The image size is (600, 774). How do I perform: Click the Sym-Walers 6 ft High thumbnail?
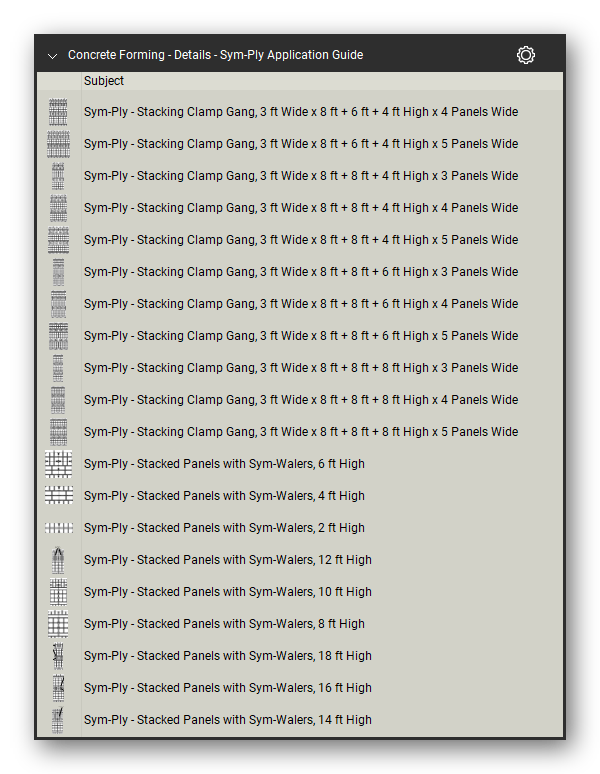point(58,464)
